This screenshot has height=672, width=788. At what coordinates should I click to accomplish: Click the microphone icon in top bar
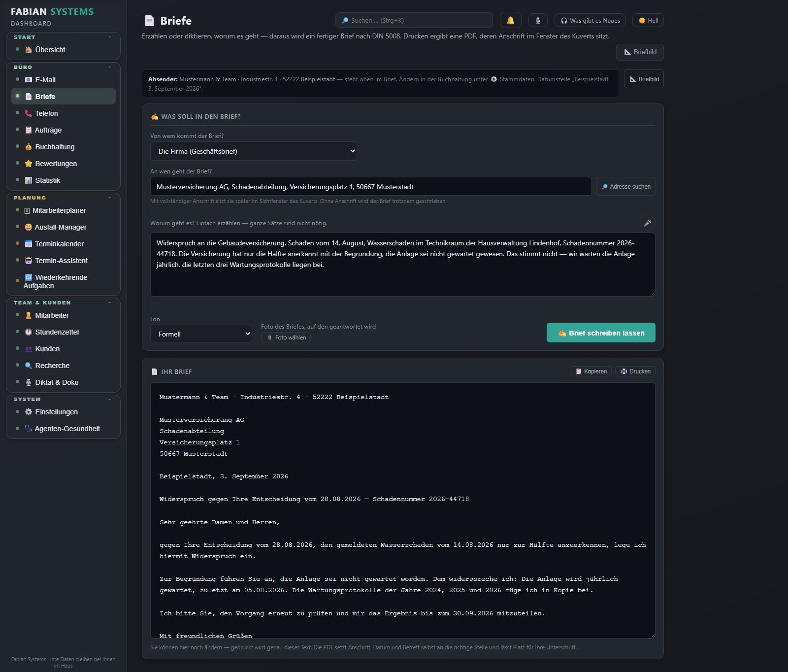(x=538, y=20)
